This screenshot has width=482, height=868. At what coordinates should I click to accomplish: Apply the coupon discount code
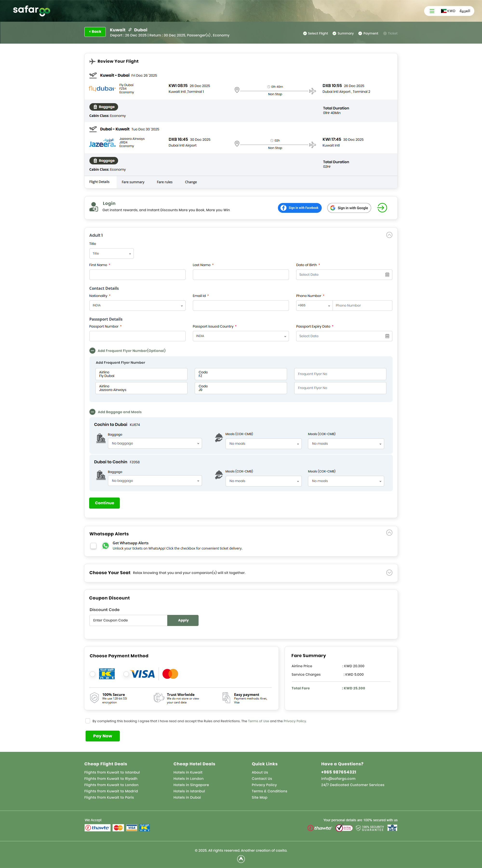[183, 620]
